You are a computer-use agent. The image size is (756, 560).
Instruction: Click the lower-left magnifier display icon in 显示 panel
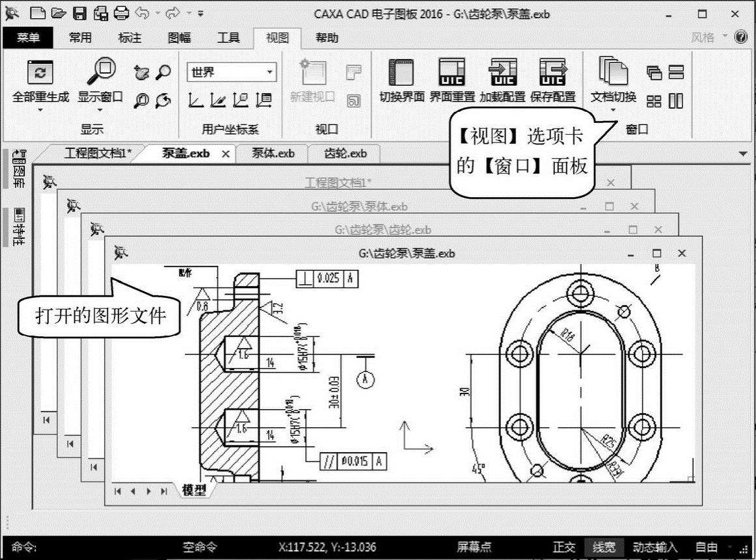[141, 100]
